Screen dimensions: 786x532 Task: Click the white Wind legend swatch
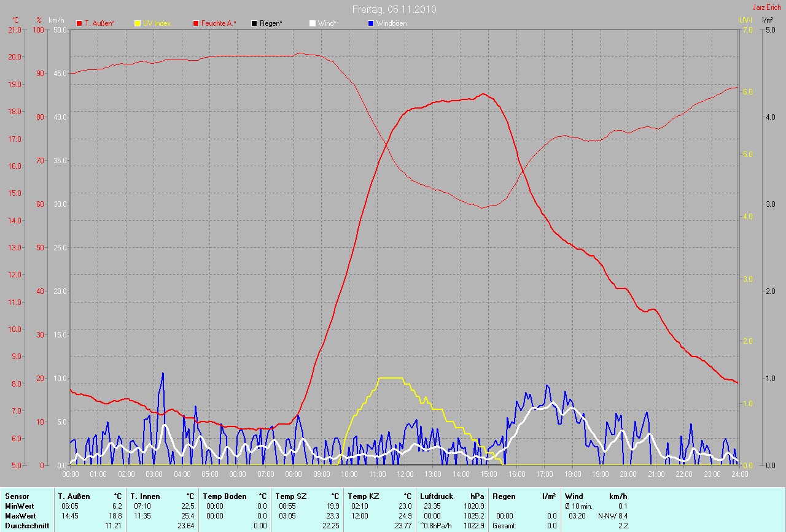pyautogui.click(x=312, y=23)
